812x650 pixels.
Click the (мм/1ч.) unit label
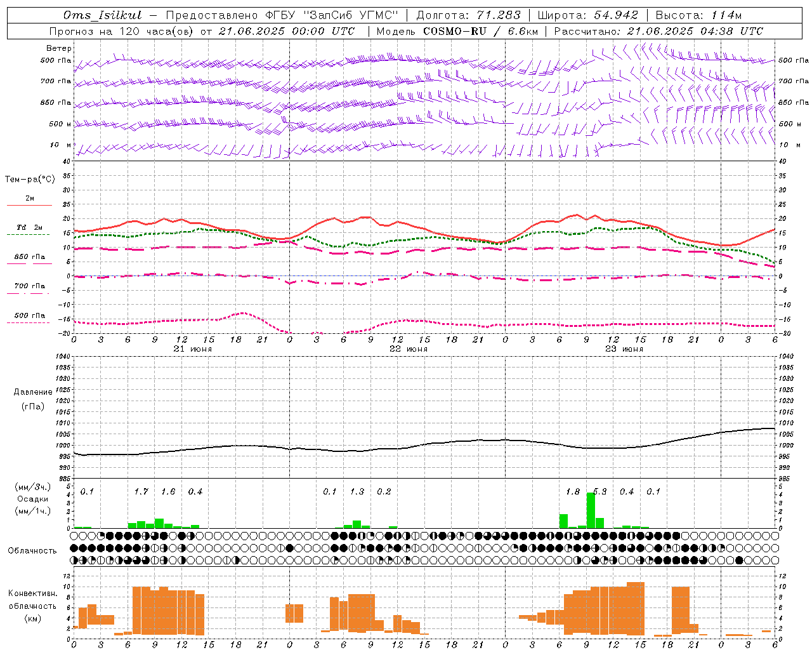[x=33, y=511]
